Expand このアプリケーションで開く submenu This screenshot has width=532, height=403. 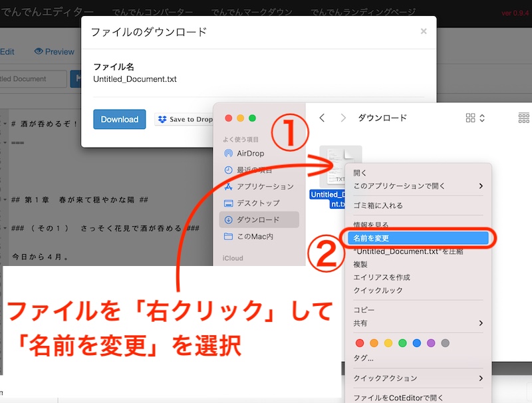click(x=480, y=186)
